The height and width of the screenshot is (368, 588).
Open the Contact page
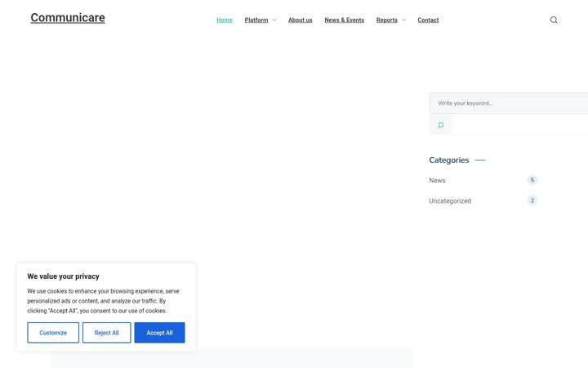tap(428, 20)
